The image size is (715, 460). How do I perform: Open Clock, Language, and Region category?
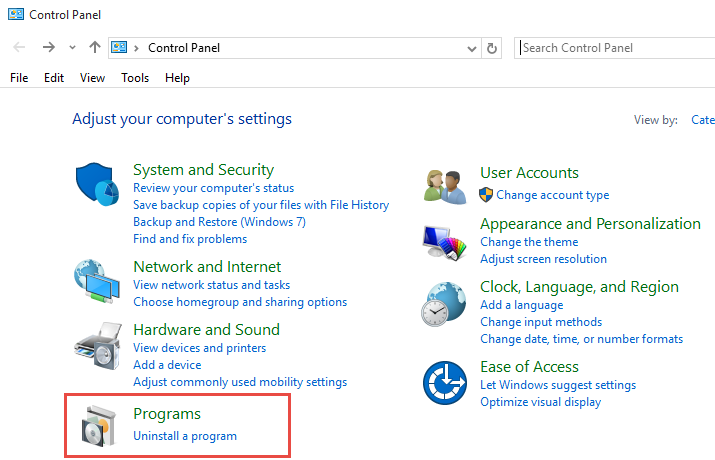coord(579,287)
